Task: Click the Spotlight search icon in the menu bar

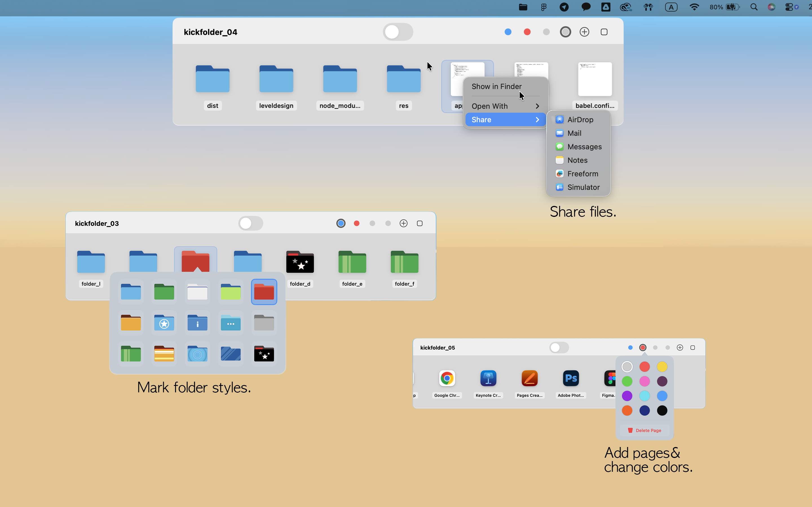Action: [x=754, y=7]
